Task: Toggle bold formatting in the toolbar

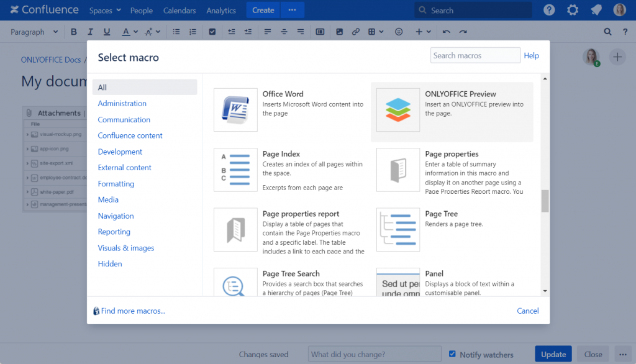Action: coord(73,31)
